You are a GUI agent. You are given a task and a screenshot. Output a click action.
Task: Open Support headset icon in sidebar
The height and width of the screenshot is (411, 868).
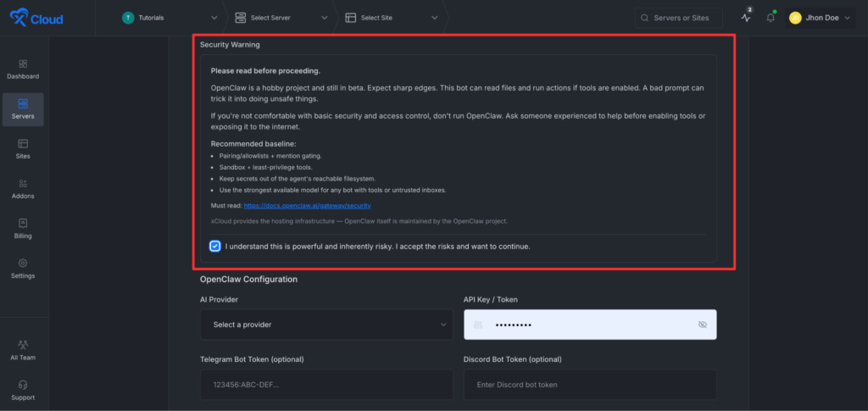pos(23,384)
